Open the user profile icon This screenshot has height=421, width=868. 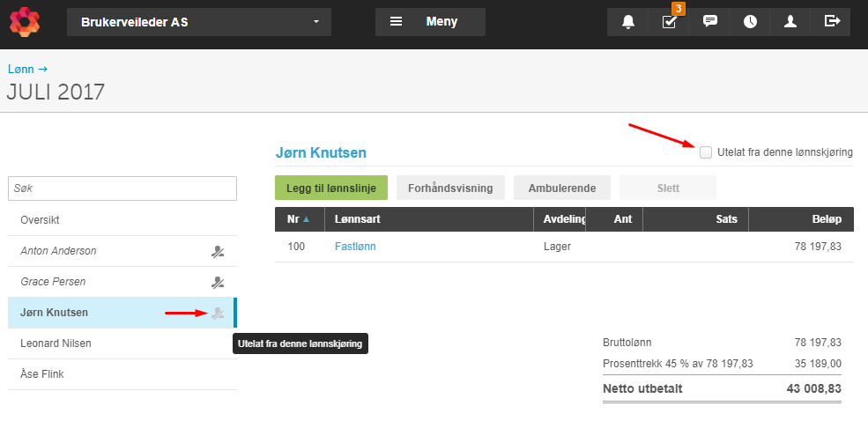790,22
